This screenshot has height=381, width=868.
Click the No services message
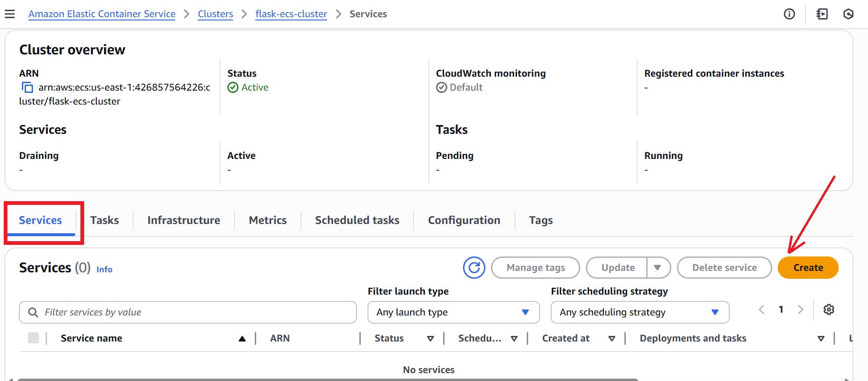tap(429, 370)
